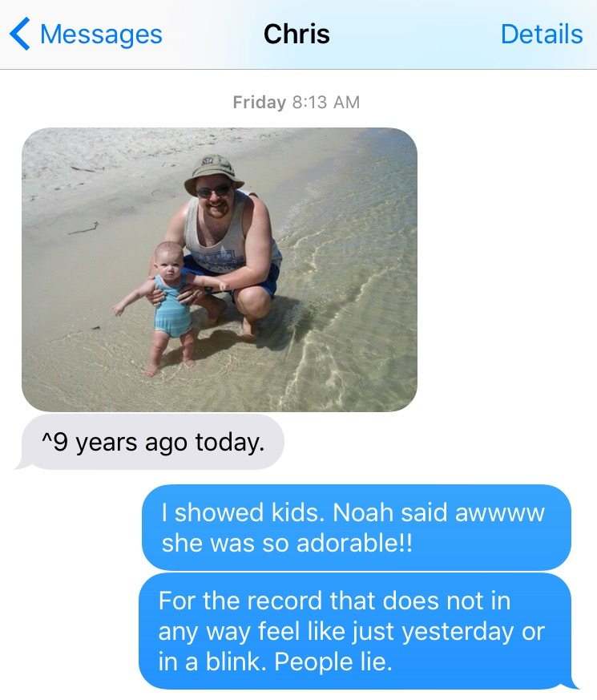Tap the man's bucket hat in photo
Screen dimensions: 597x700
(215, 172)
